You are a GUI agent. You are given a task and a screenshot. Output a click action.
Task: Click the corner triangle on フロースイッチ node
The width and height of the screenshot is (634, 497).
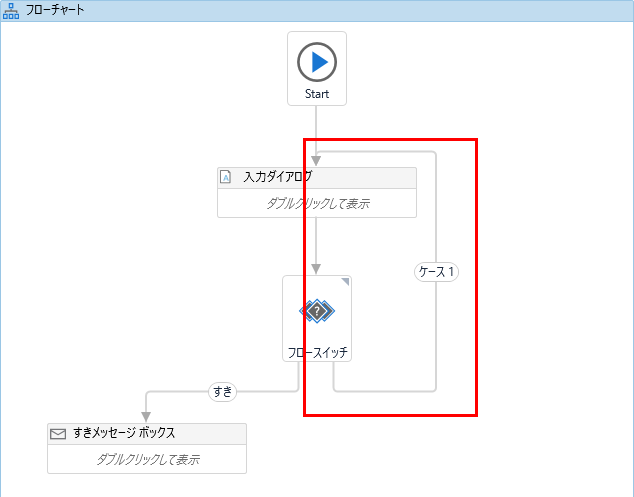pos(346,281)
